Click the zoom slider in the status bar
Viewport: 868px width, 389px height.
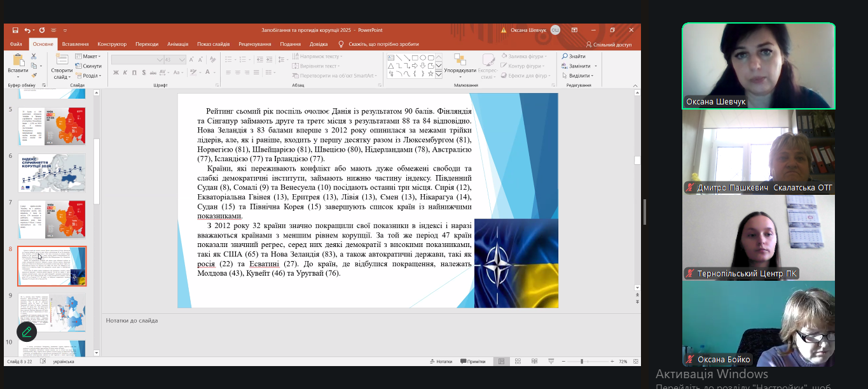click(582, 362)
